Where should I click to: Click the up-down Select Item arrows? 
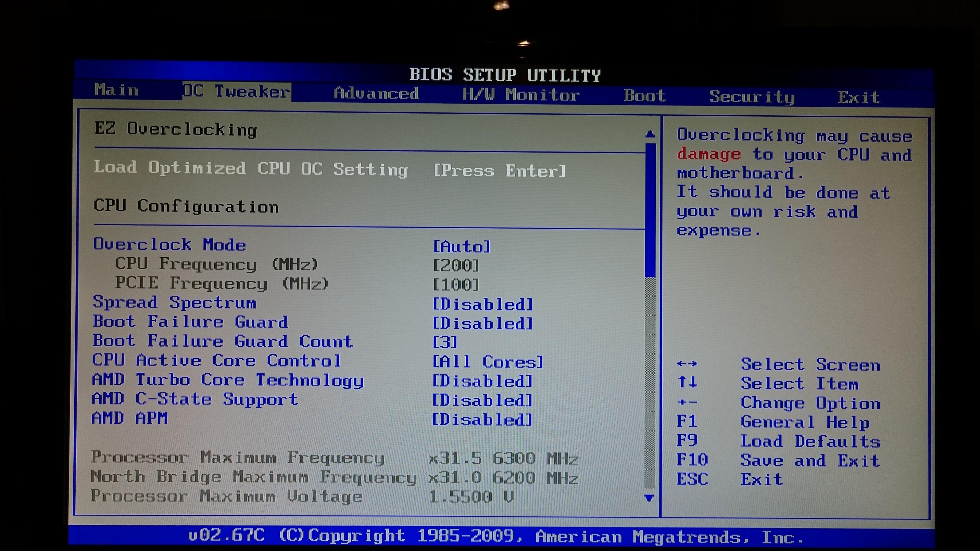pyautogui.click(x=688, y=382)
